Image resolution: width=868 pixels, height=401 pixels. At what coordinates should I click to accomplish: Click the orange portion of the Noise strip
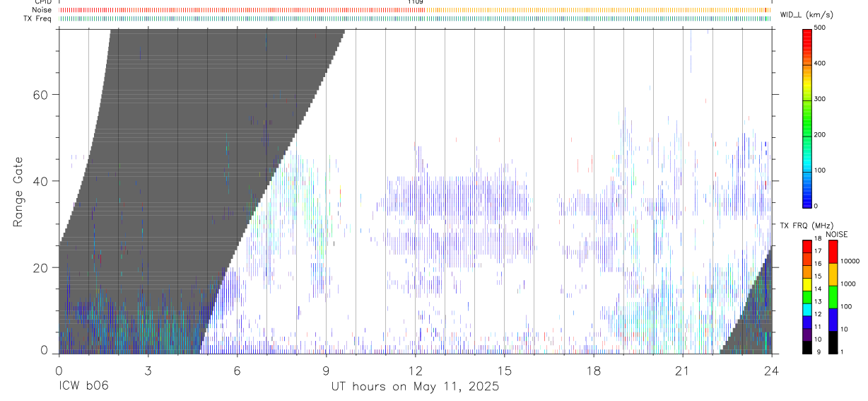[597, 10]
